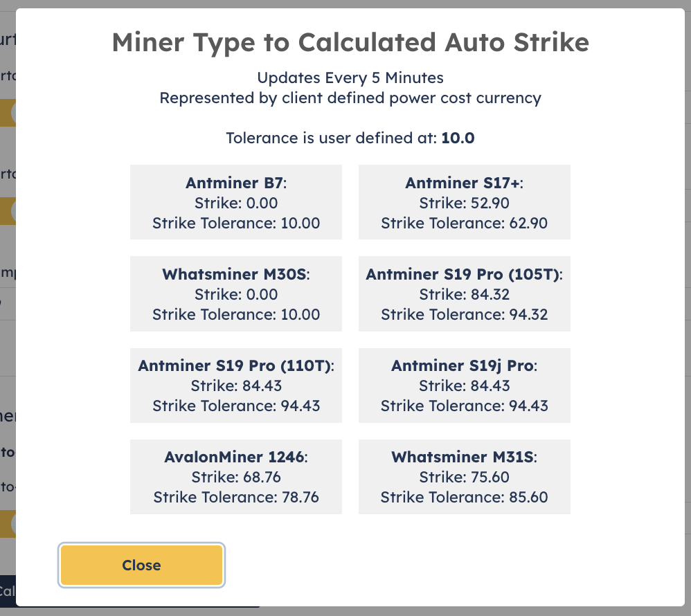This screenshot has height=616, width=691.
Task: Click the Antminer S19j Pro heading
Action: click(463, 366)
